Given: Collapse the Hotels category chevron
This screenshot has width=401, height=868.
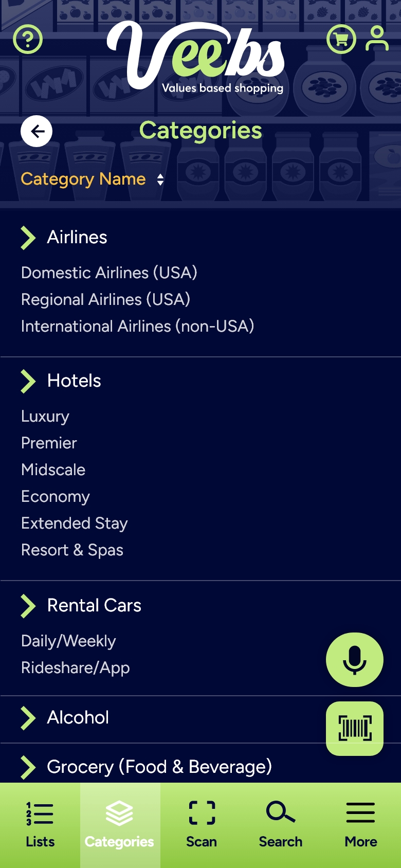Looking at the screenshot, I should pos(28,381).
